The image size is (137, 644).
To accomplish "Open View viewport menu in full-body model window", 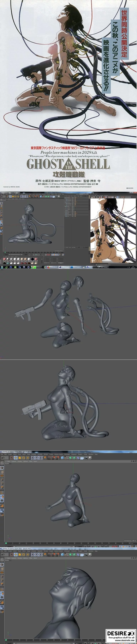I will point(8,461).
